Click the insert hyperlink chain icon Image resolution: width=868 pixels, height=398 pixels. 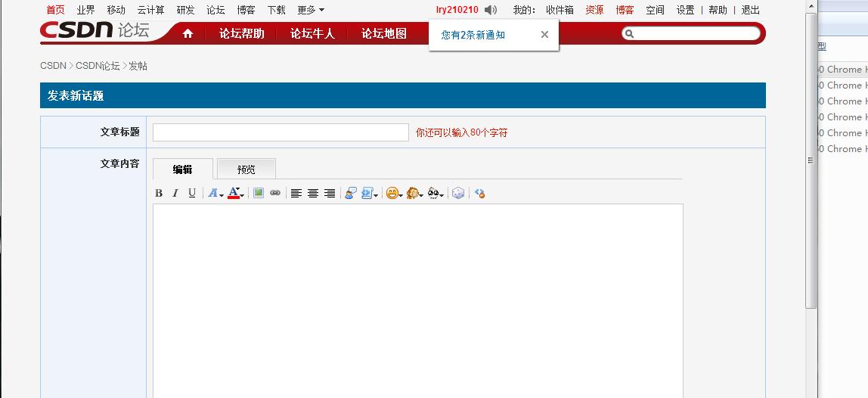tap(275, 193)
